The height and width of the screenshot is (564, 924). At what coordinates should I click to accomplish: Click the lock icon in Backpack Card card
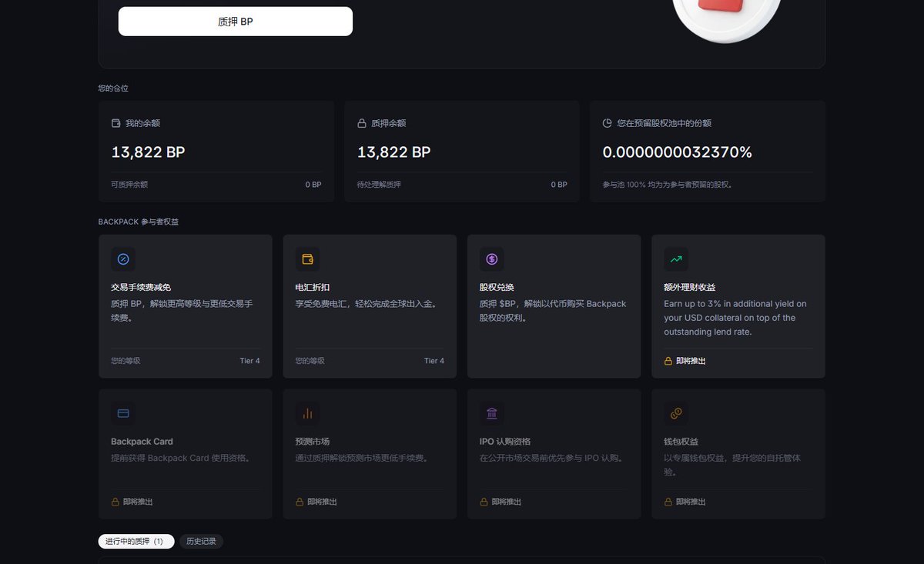(115, 502)
